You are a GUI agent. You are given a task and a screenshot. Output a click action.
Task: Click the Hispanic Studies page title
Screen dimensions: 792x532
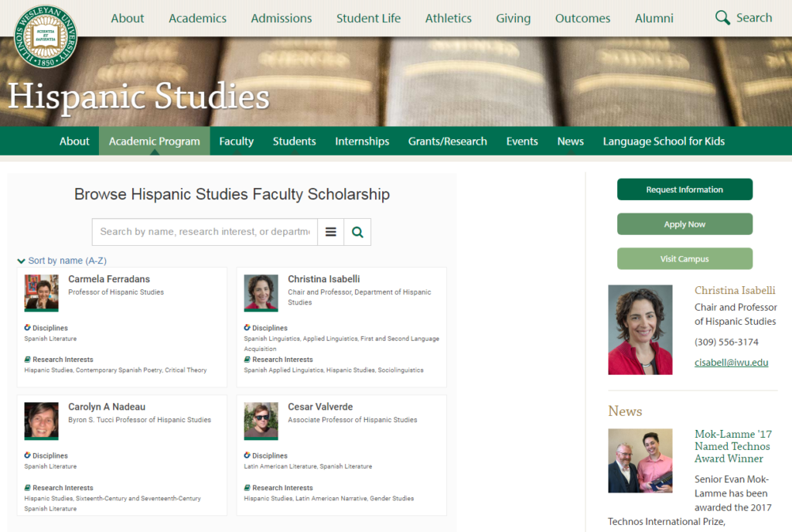[x=139, y=96]
